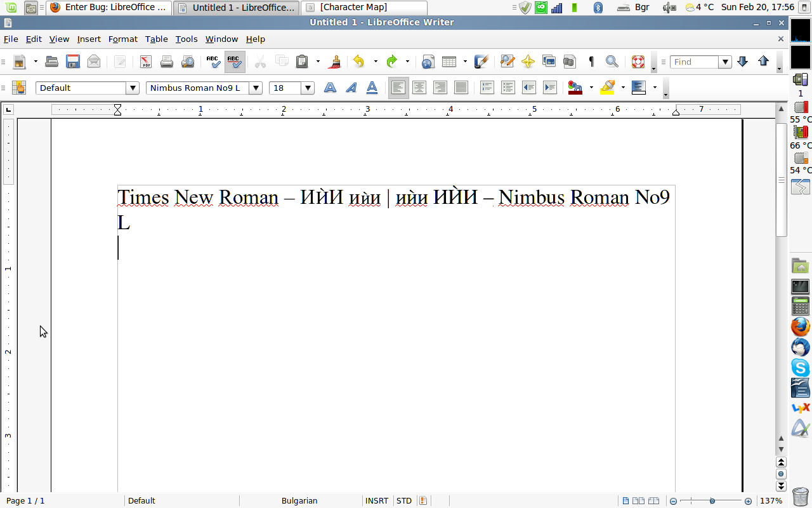Image resolution: width=812 pixels, height=508 pixels.
Task: Open the Navigator star icon
Action: (528, 62)
